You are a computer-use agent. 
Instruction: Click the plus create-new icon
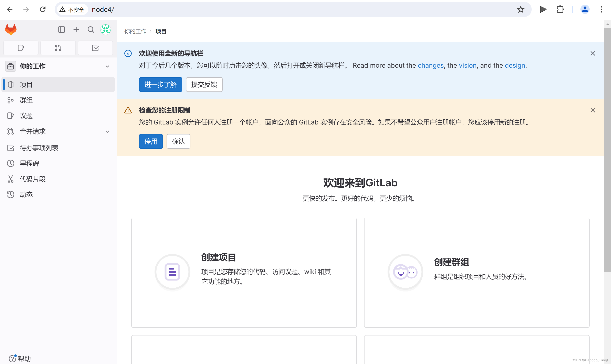tap(76, 30)
